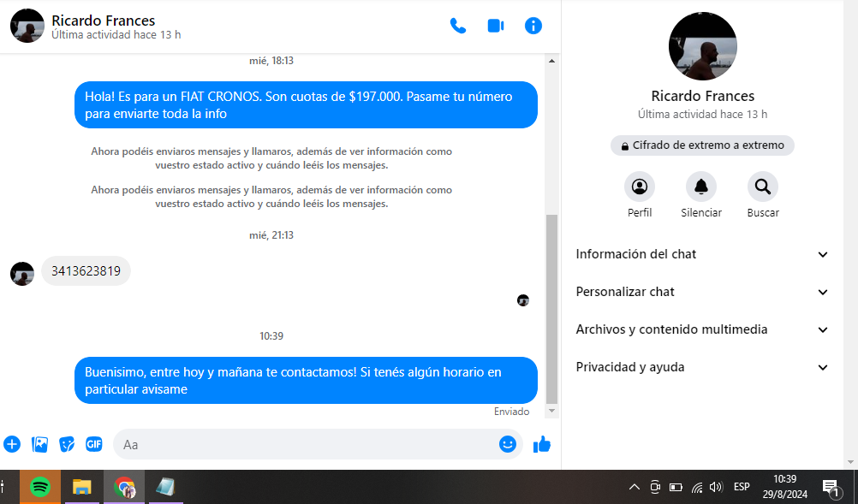Open the emoji picker in message box
The image size is (858, 504).
(x=508, y=444)
